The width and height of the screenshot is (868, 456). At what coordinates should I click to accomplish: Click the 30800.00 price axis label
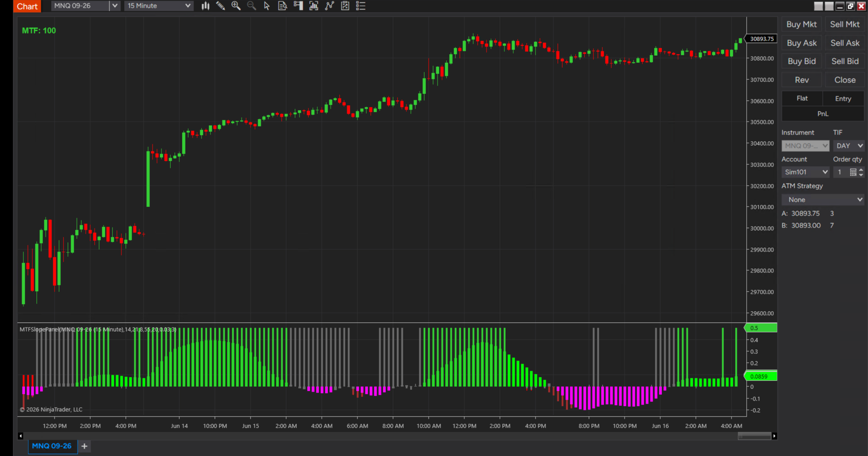click(762, 59)
